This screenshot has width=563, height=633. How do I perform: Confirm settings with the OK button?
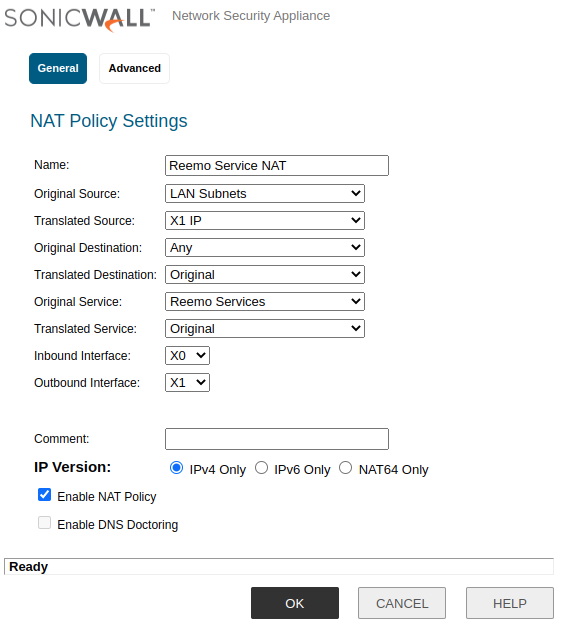295,603
